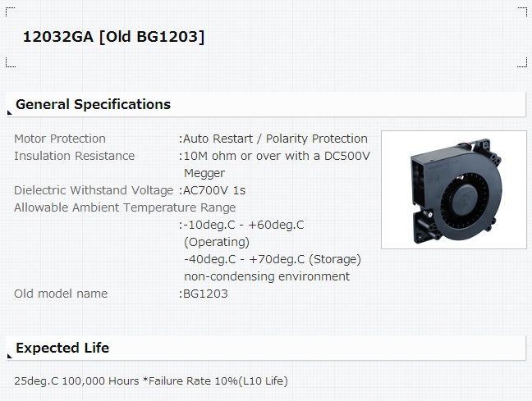The width and height of the screenshot is (532, 401).
Task: Click the AC700V 1s value
Action: pyautogui.click(x=214, y=190)
